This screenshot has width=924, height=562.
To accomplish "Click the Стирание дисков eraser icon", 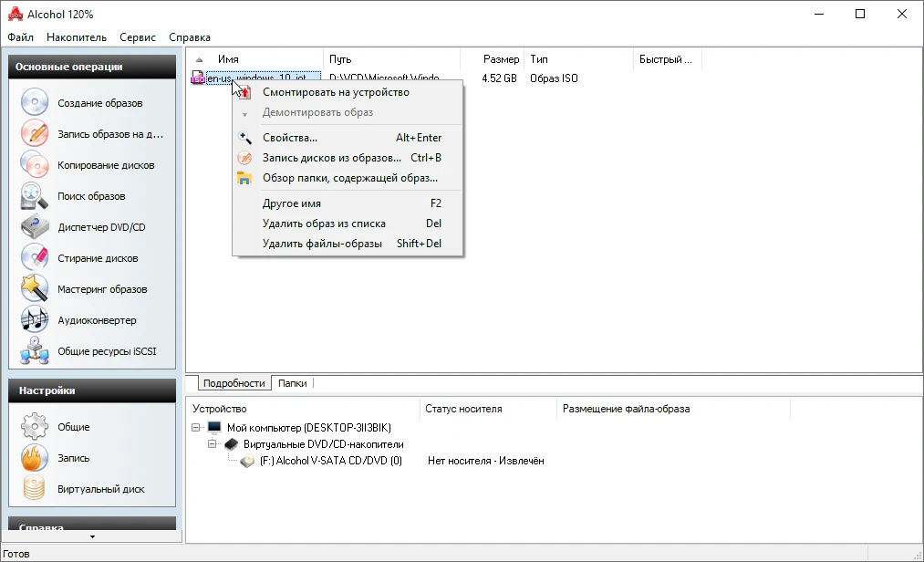I will (x=34, y=258).
